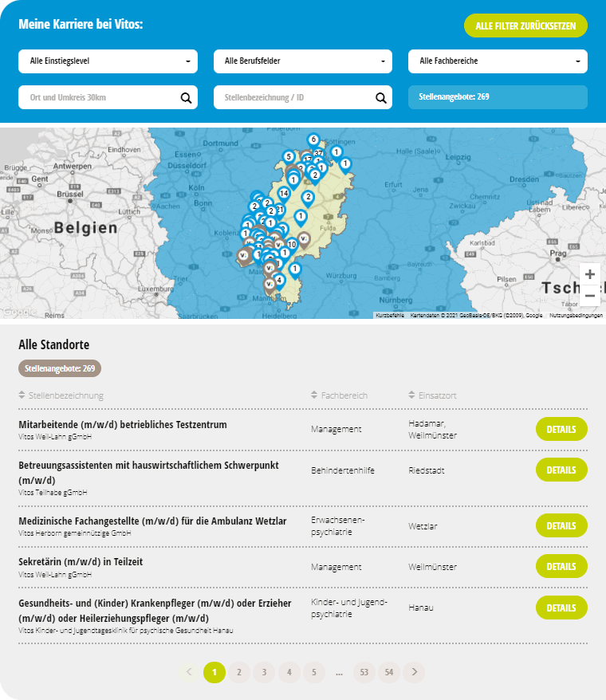Screen dimensions: 606x700
Task: Sort by Stellenbezeichnung using its sort arrows
Action: pyautogui.click(x=22, y=395)
